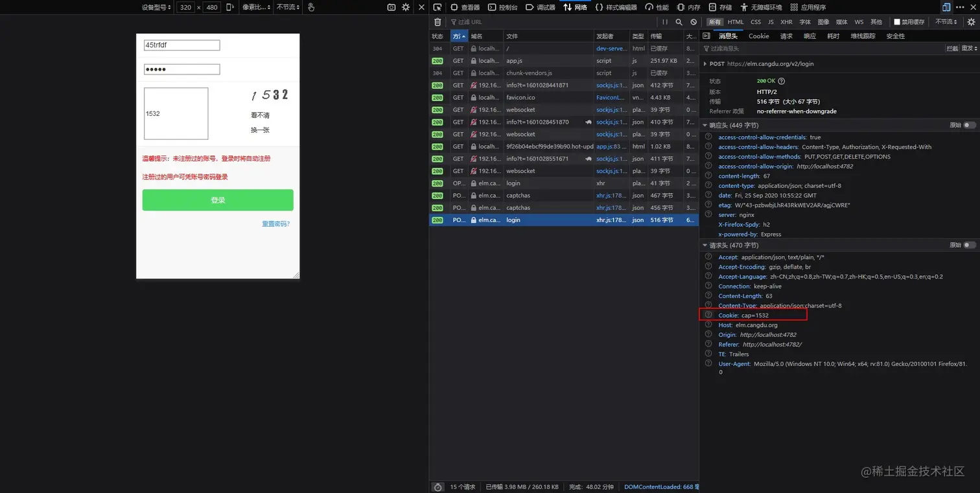Toggle 原始 raw switch for 请求头
The height and width of the screenshot is (493, 980).
[970, 246]
